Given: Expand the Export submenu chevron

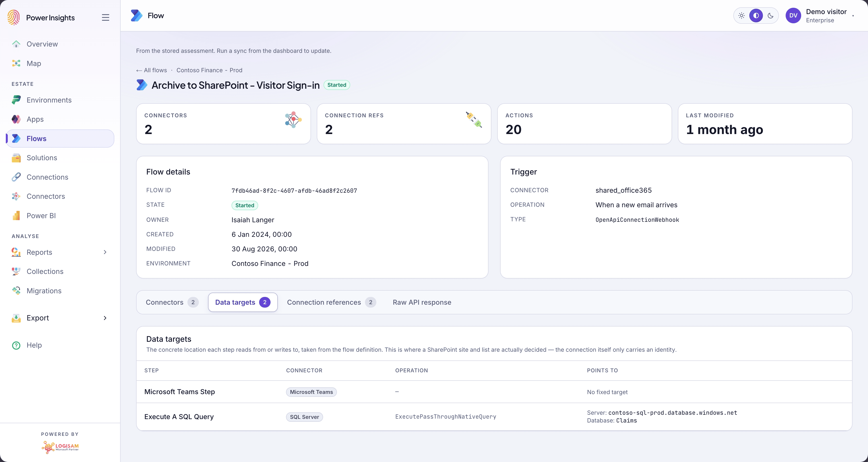Looking at the screenshot, I should pos(105,318).
